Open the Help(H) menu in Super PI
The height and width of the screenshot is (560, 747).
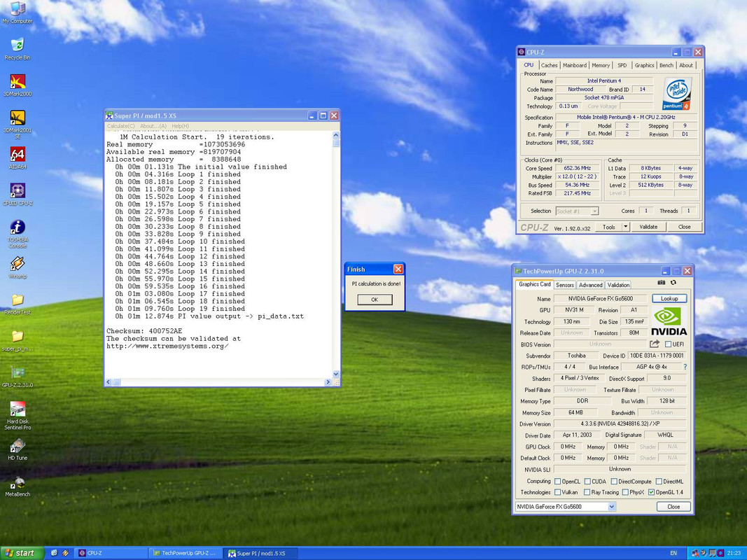coord(180,126)
